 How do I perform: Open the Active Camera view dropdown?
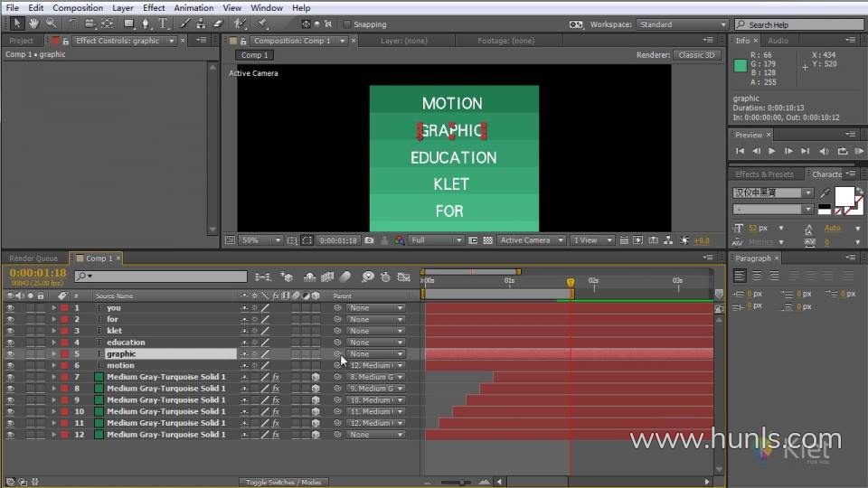click(x=531, y=240)
